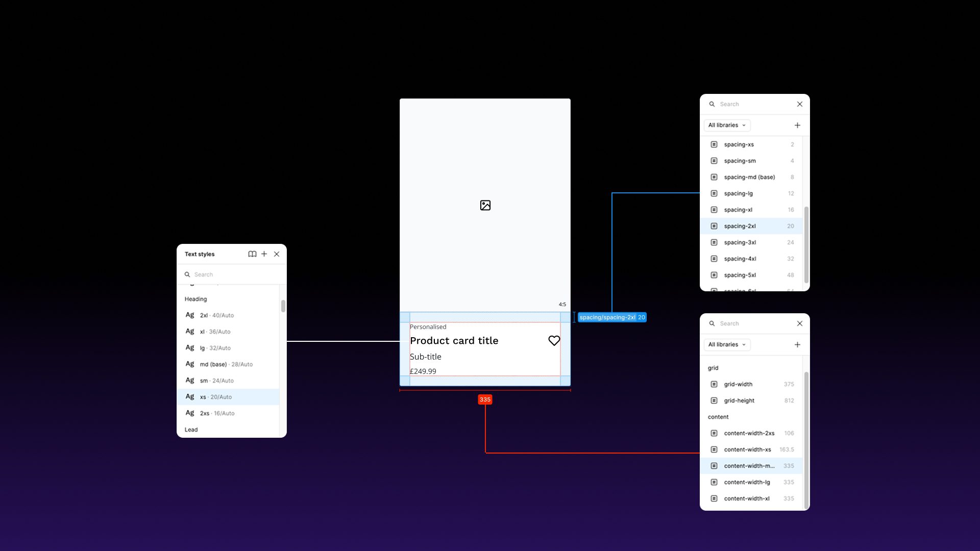Click the spacing panel scrollbar
Screen dimensions: 980x551
pos(806,245)
